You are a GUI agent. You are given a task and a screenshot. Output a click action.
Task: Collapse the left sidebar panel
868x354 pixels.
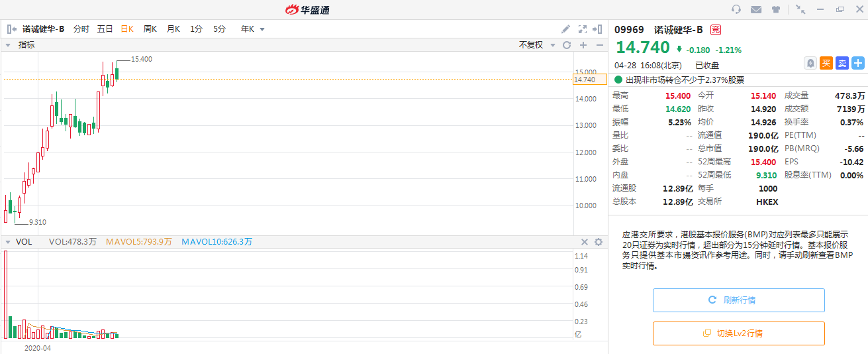(x=11, y=29)
